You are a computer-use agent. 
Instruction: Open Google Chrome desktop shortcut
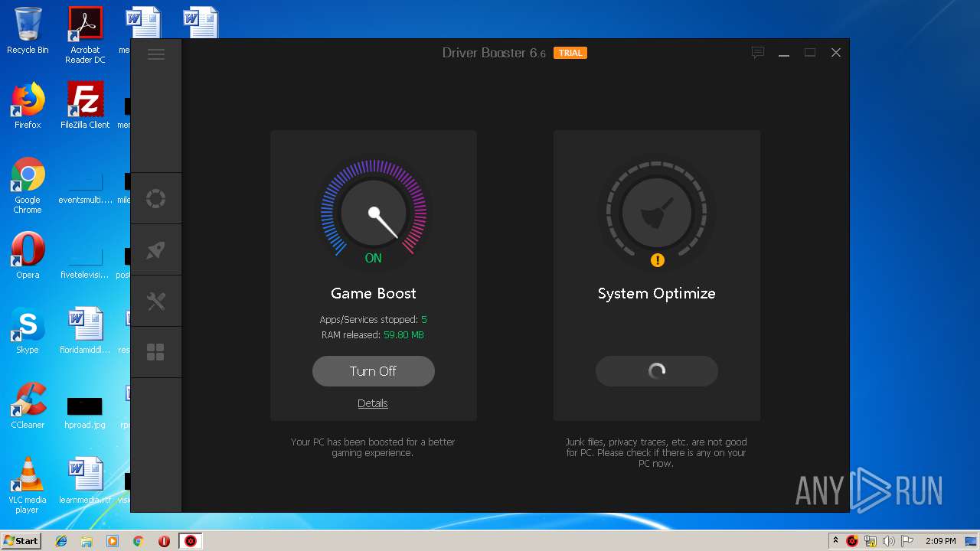tap(28, 185)
